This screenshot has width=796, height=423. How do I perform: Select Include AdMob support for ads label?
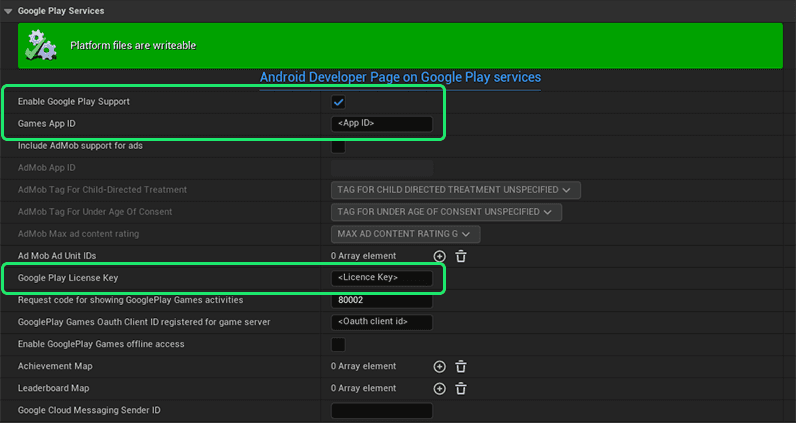coord(80,146)
